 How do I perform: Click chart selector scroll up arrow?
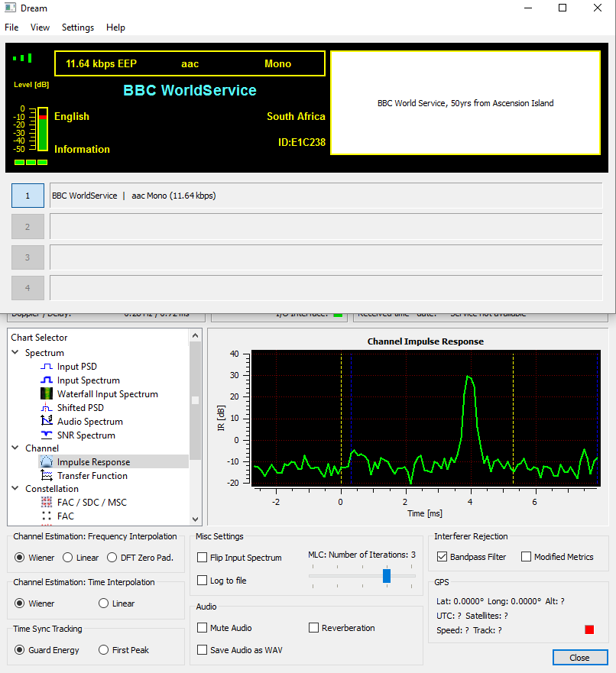(x=196, y=335)
